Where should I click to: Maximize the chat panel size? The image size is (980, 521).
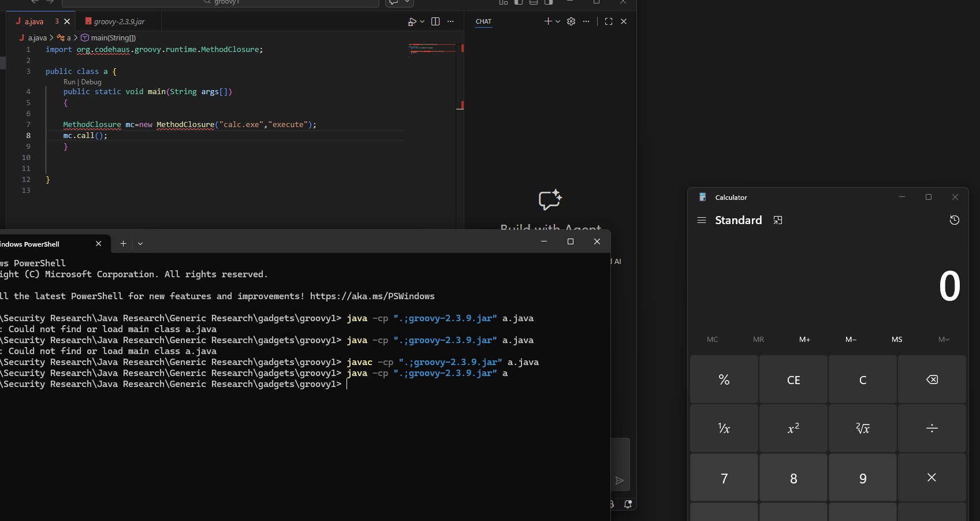coord(609,21)
